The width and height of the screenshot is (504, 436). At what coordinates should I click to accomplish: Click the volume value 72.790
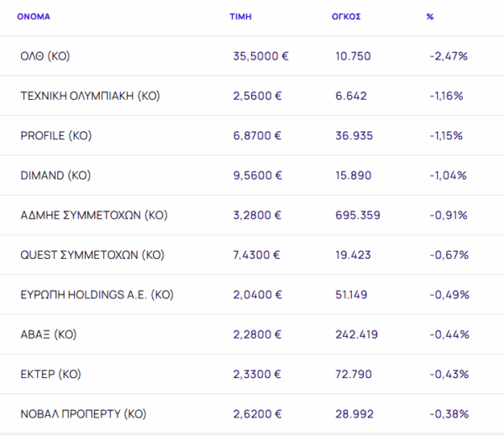click(x=354, y=375)
